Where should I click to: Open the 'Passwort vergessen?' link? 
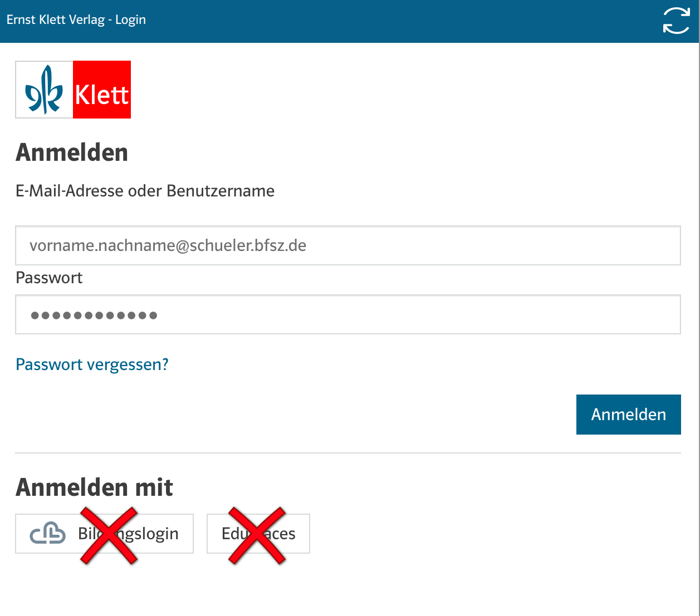click(92, 364)
